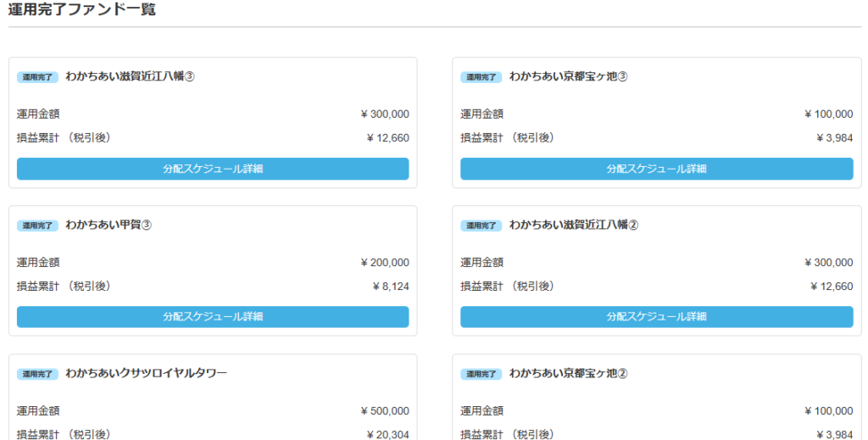Click 運用完了 badge on わかちあい滋賀近江八幡②
This screenshot has width=868, height=440.
(481, 226)
